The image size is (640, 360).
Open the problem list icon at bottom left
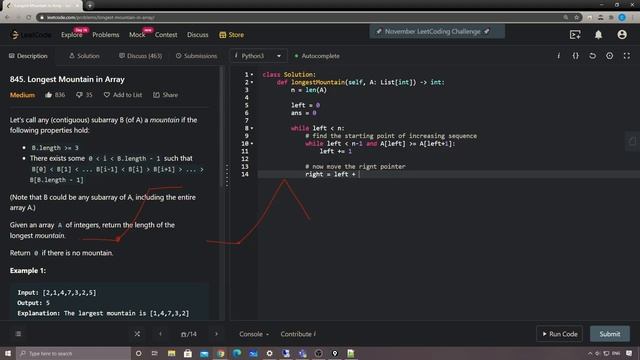coord(18,334)
